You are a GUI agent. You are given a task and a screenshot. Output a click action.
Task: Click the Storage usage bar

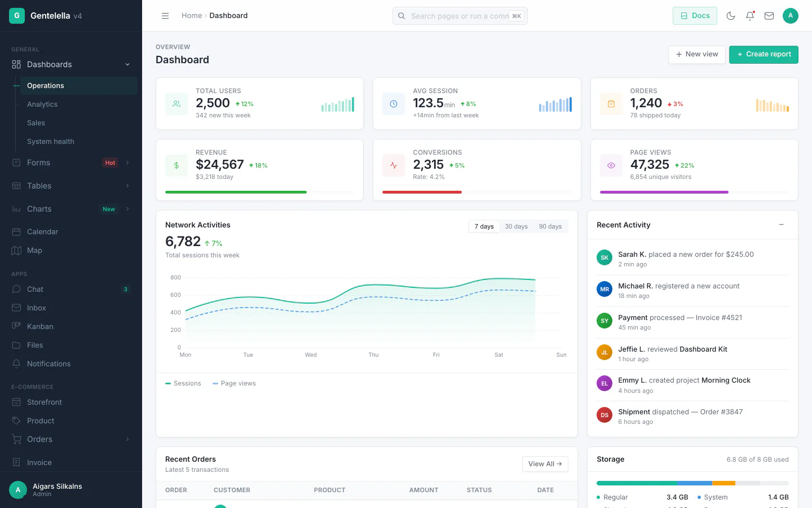[x=692, y=483]
